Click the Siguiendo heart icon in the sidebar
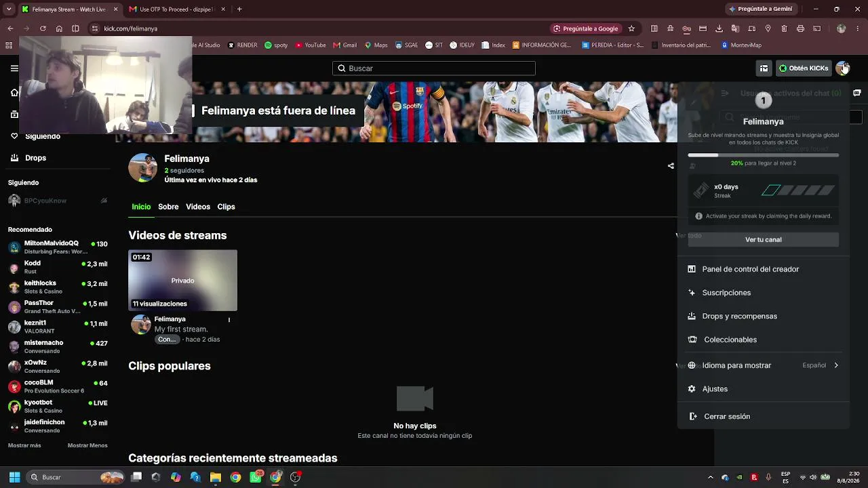 coord(14,136)
